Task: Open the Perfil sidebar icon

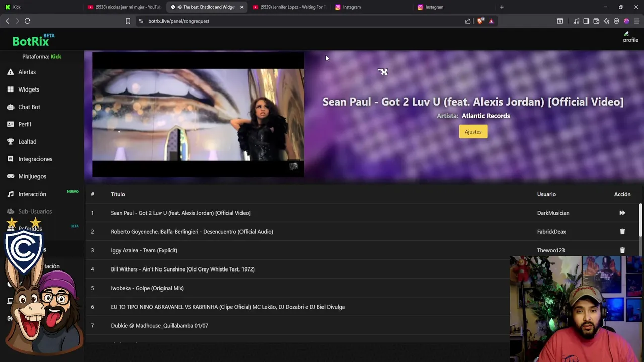Action: (x=10, y=124)
